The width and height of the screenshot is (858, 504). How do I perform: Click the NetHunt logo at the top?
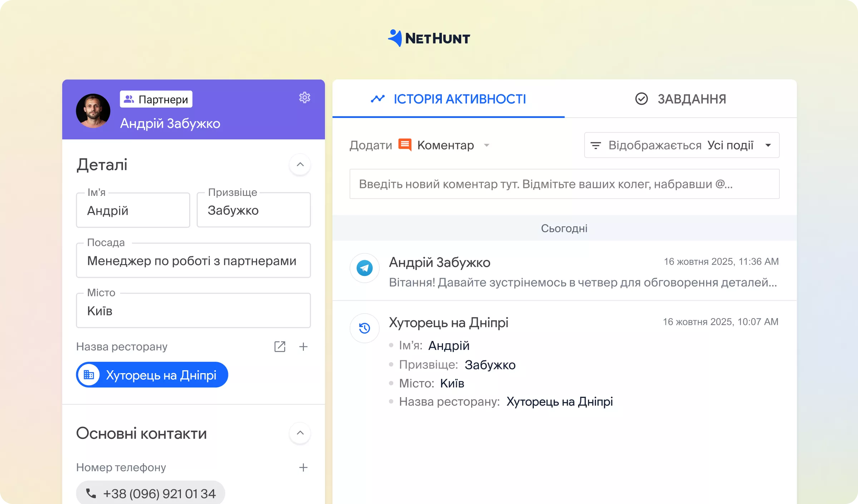[429, 38]
